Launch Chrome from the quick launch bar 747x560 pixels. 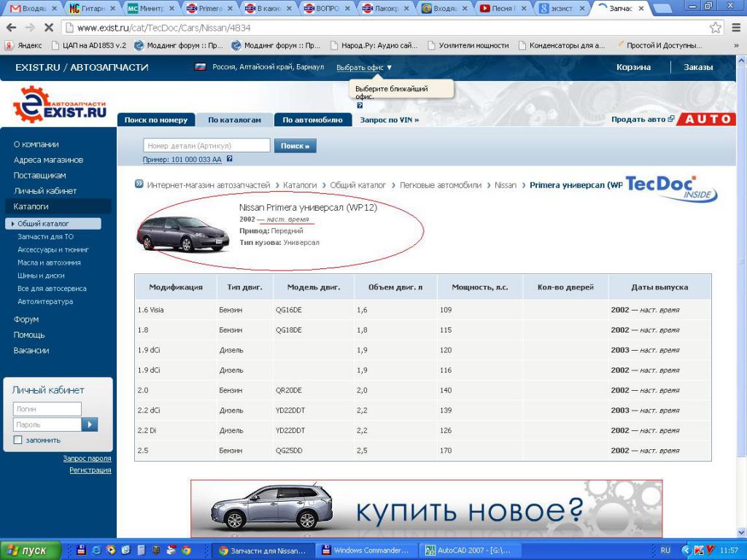pyautogui.click(x=186, y=551)
